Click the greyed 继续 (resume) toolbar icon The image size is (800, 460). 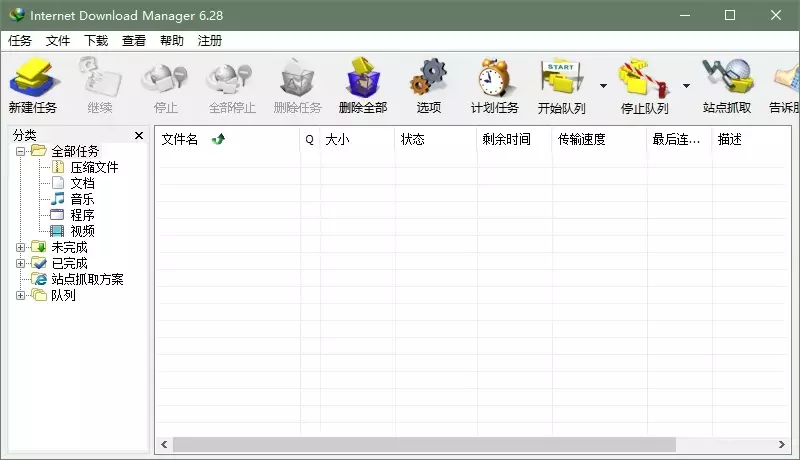99,77
